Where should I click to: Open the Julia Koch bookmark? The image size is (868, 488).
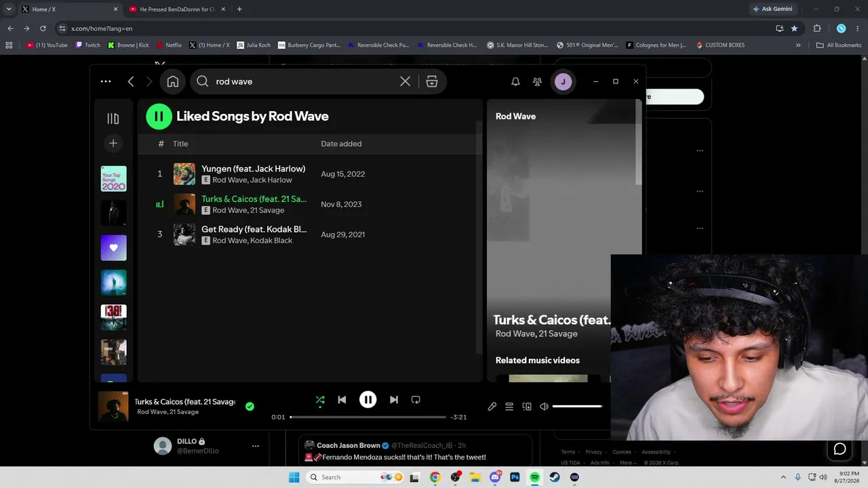[254, 45]
